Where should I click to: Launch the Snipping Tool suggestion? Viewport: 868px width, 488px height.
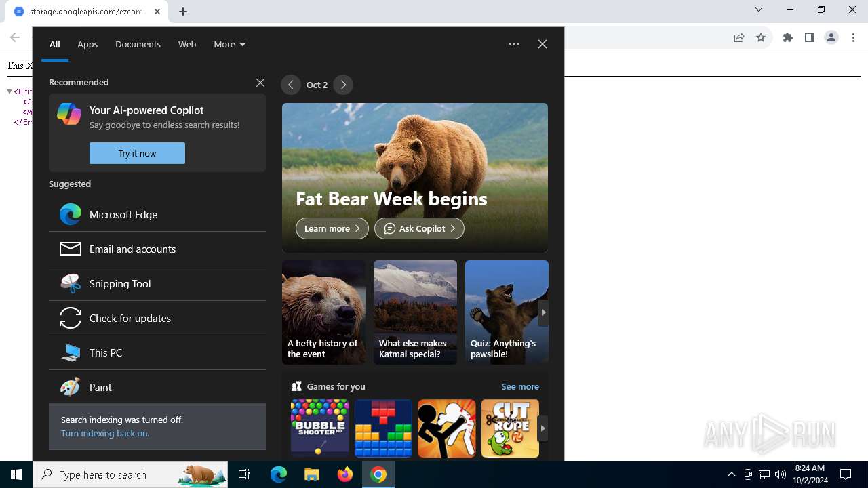(x=157, y=283)
